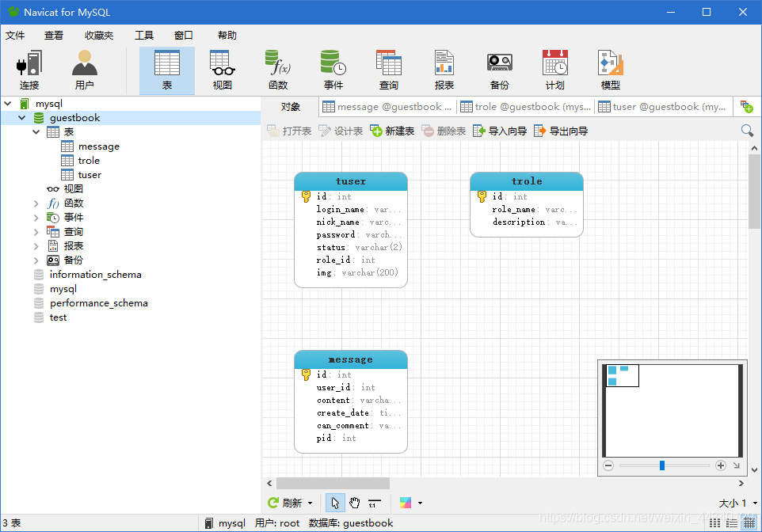The image size is (762, 532).
Task: Open the 窗口 menu
Action: [183, 35]
